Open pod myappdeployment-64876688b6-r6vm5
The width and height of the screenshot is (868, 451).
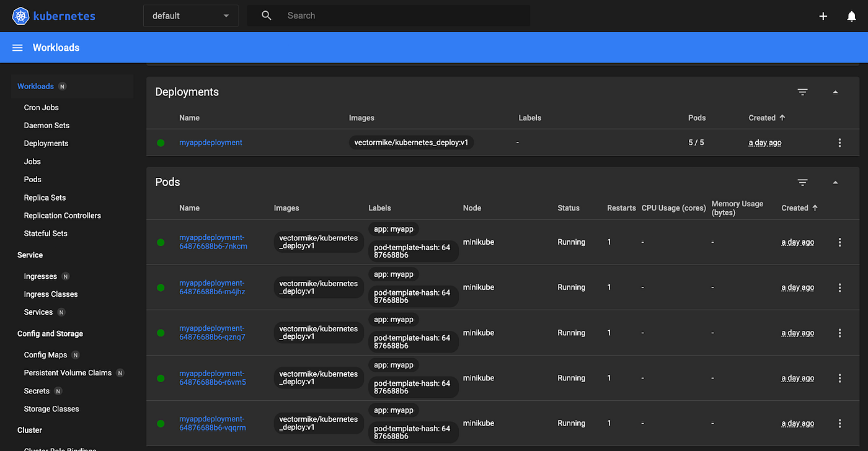click(213, 378)
